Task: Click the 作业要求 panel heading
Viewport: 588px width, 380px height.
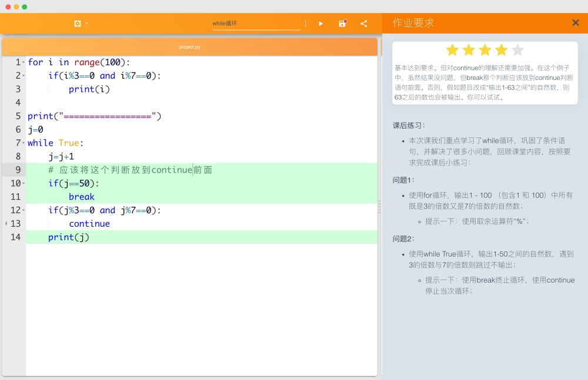Action: point(415,23)
